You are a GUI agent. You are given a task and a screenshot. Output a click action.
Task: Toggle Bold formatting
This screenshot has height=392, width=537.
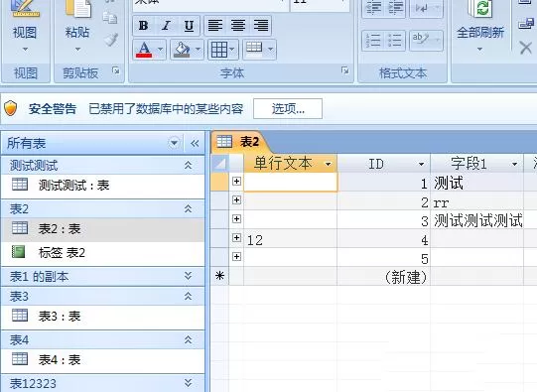pos(144,26)
